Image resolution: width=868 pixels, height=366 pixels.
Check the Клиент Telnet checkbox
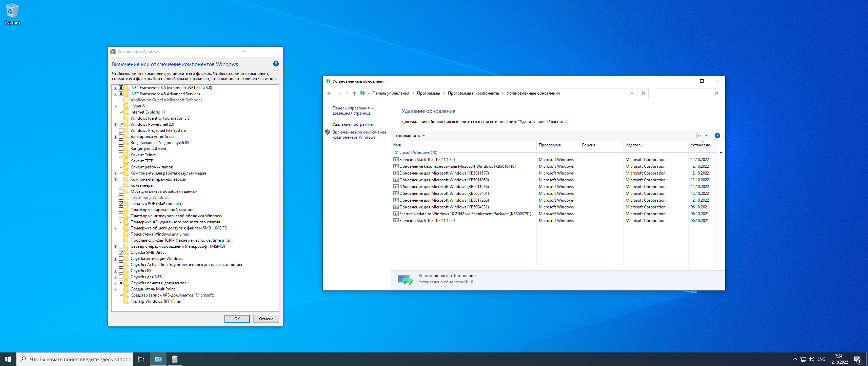(121, 155)
